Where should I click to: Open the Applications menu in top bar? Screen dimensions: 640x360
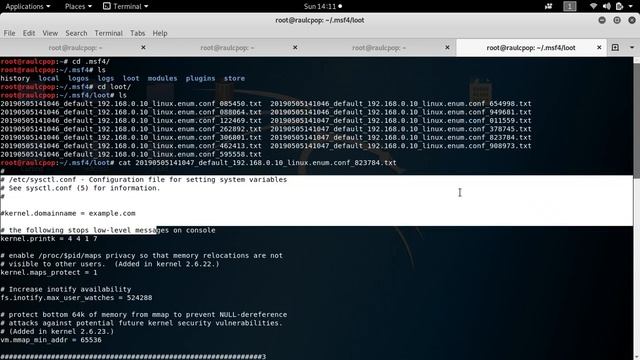[x=28, y=6]
